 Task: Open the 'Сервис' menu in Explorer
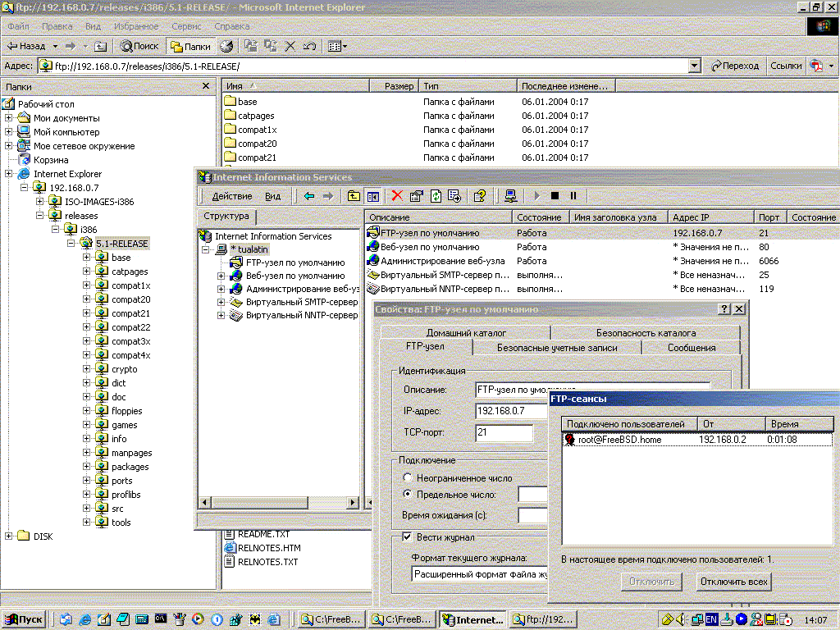click(x=186, y=26)
